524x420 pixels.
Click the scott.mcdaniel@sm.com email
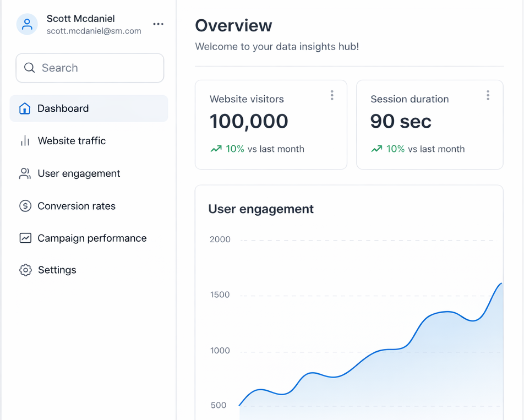94,31
